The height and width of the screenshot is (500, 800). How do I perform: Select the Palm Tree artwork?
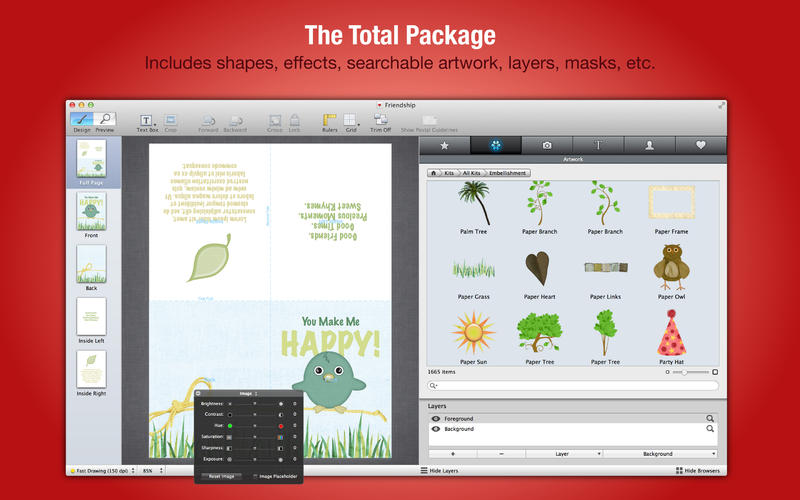click(x=474, y=204)
